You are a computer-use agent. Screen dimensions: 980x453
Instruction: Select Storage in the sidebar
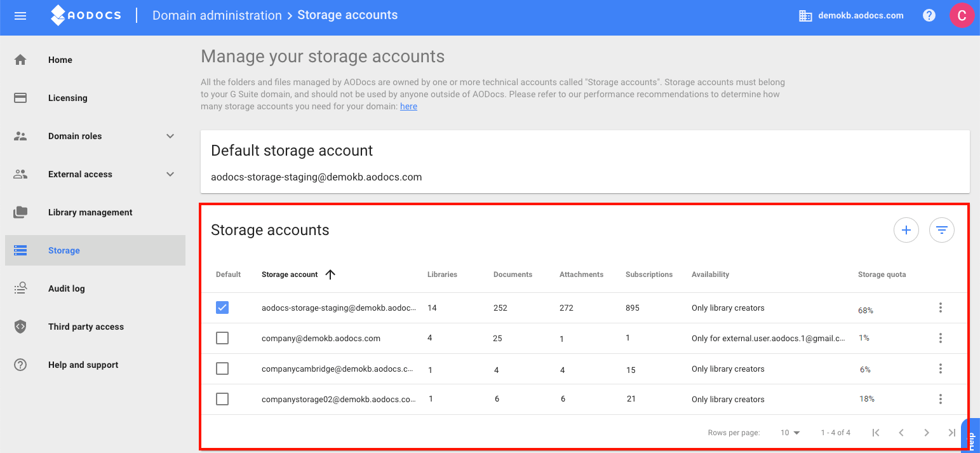(x=64, y=250)
